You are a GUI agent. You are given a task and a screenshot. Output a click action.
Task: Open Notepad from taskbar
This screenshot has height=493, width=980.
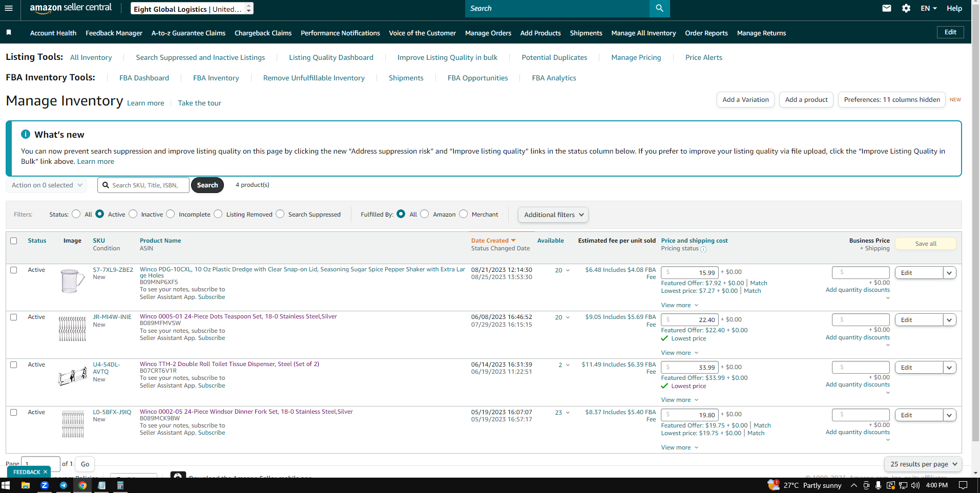click(101, 485)
